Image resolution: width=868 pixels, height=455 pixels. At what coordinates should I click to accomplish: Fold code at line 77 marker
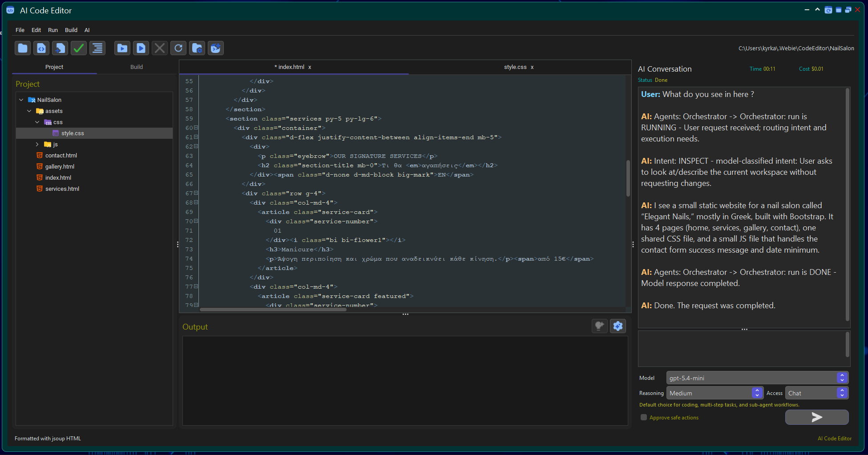click(x=196, y=286)
